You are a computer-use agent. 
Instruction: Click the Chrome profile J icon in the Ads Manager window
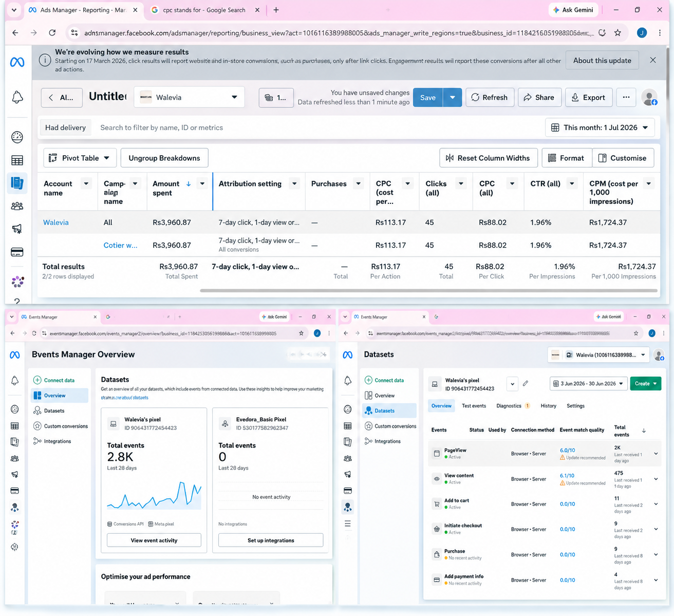pyautogui.click(x=642, y=33)
